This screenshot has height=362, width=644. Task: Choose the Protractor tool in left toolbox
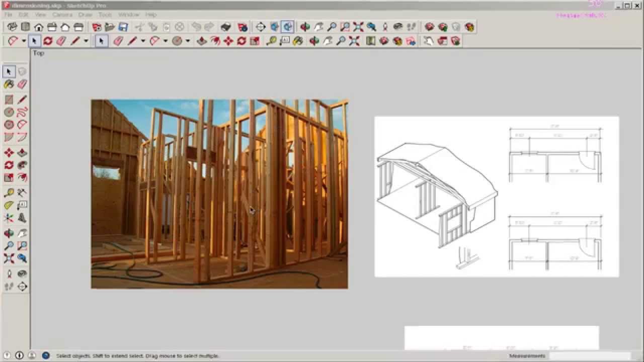tap(9, 205)
